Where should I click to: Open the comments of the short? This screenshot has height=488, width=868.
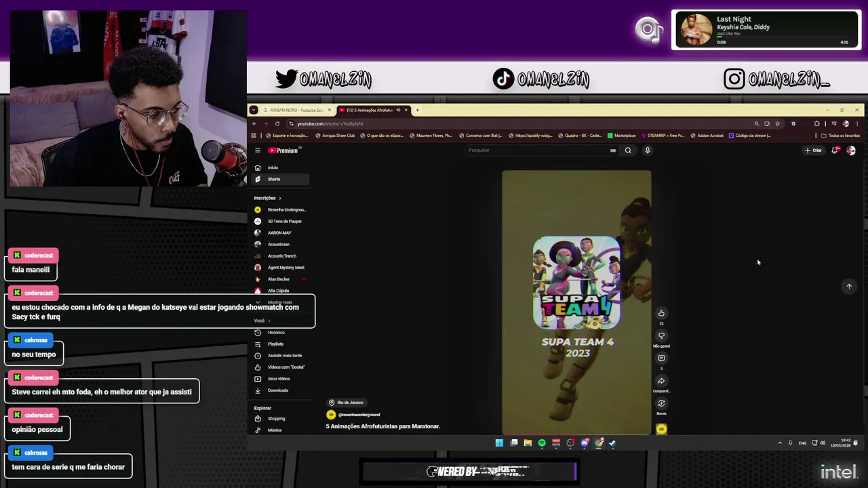(x=661, y=358)
